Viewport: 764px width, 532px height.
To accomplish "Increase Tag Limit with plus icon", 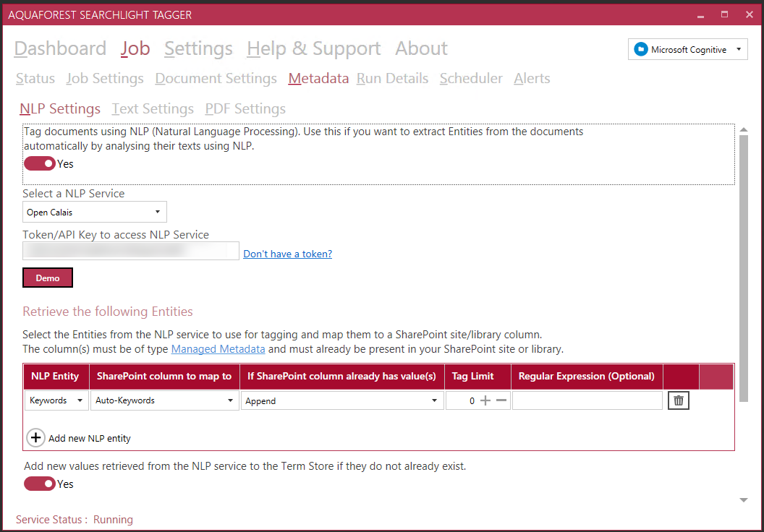I will pyautogui.click(x=485, y=400).
